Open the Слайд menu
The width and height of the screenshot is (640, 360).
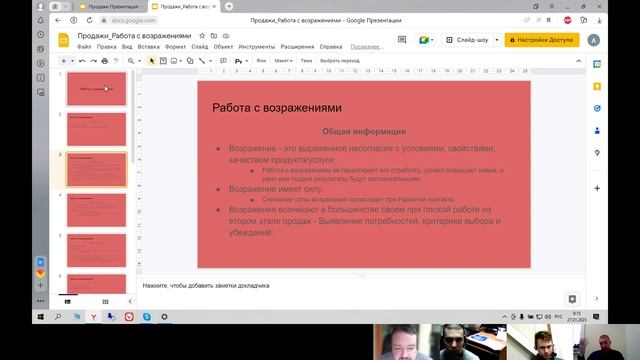click(200, 47)
